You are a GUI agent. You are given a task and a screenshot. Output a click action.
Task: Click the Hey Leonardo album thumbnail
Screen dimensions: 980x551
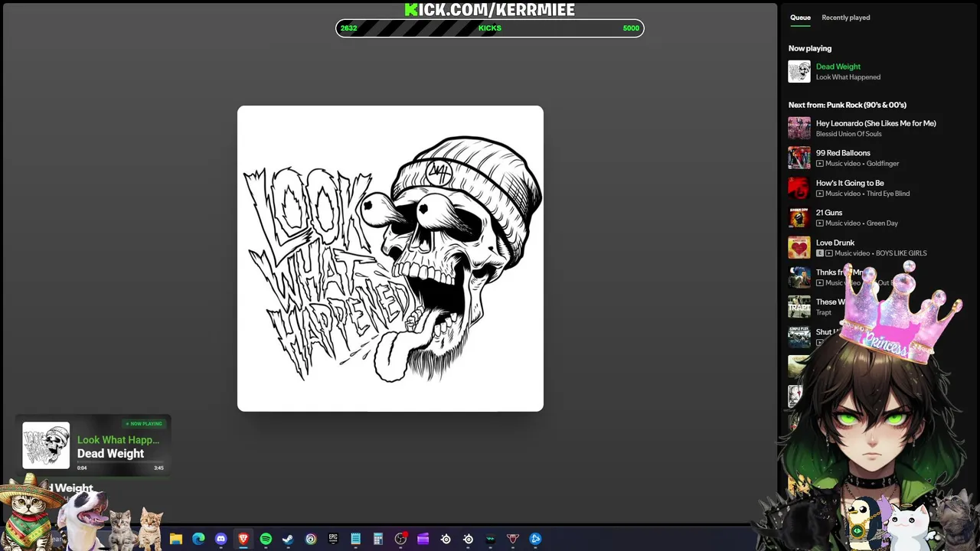[x=799, y=128]
